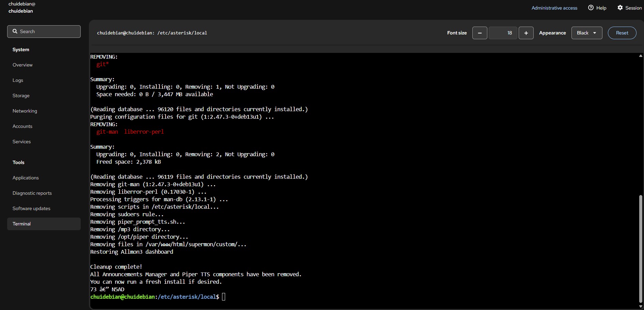This screenshot has height=310, width=644.
Task: View Services in the sidebar
Action: click(21, 142)
